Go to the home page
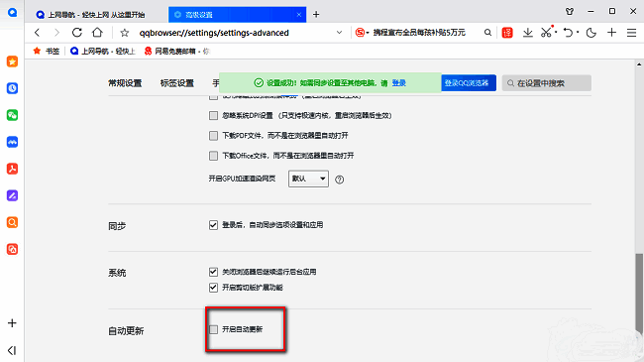The image size is (644, 362). click(x=97, y=33)
